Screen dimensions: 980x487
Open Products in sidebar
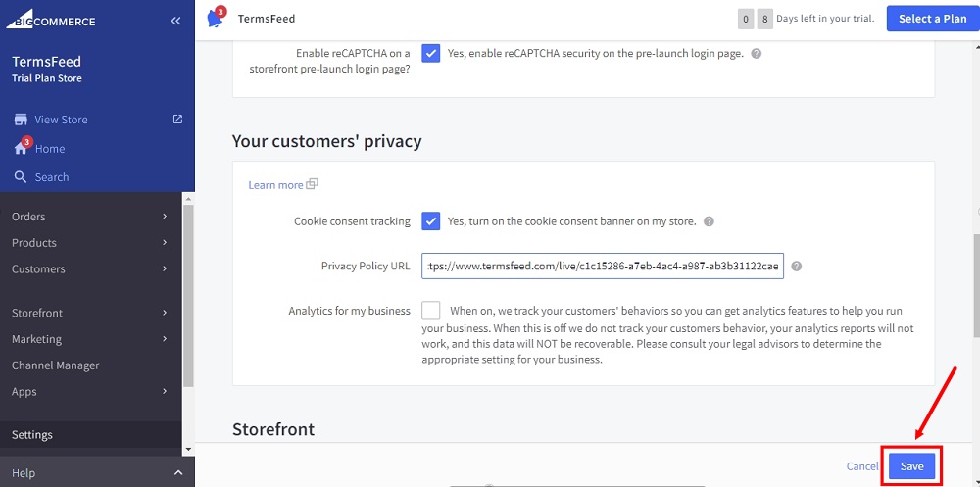click(x=33, y=243)
